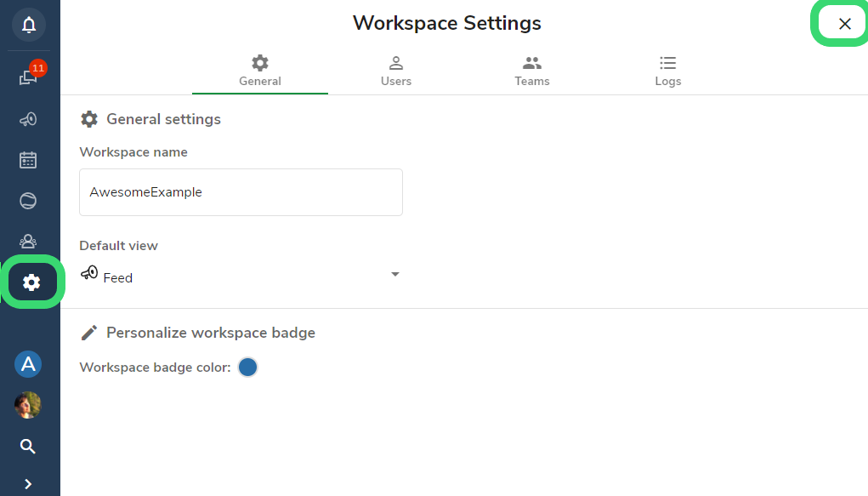Screen dimensions: 868x496
Task: Open the Logs tab
Action: (x=668, y=71)
